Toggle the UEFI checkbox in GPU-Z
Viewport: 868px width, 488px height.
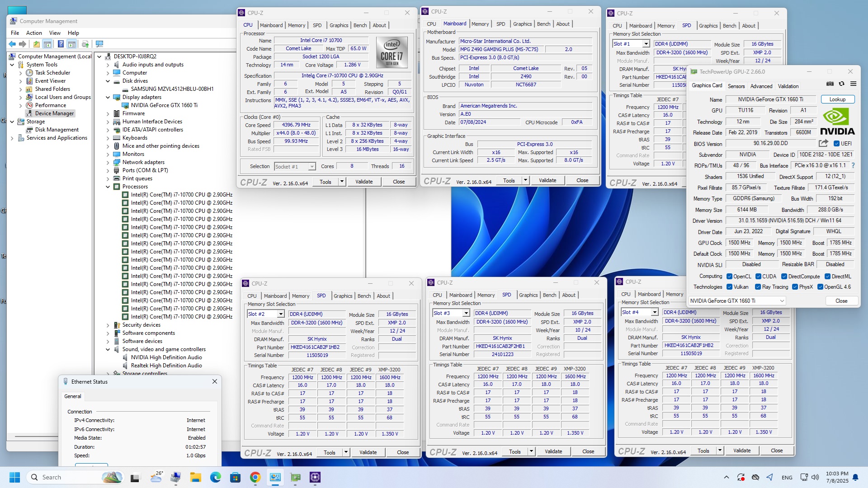pos(836,144)
